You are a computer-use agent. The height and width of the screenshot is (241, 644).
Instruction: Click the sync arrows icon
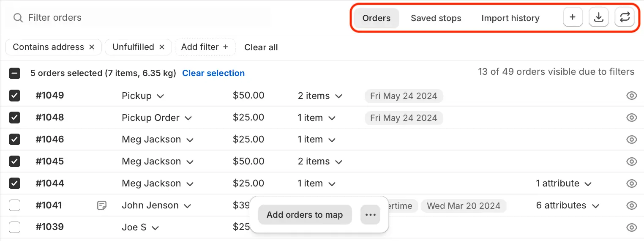[x=625, y=18]
